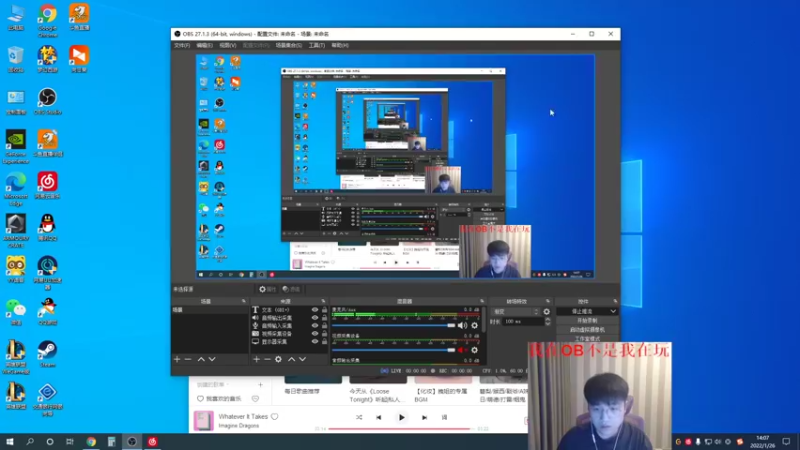The width and height of the screenshot is (800, 450).
Task: Open the Scene Collection menu in OBS
Action: [289, 45]
